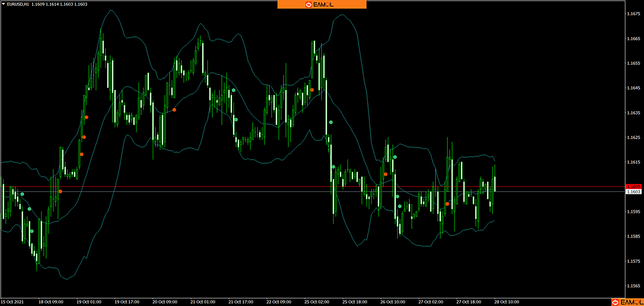Image resolution: width=644 pixels, height=306 pixels.
Task: Click the '28 Oct 10:00' time label
Action: coord(507,302)
